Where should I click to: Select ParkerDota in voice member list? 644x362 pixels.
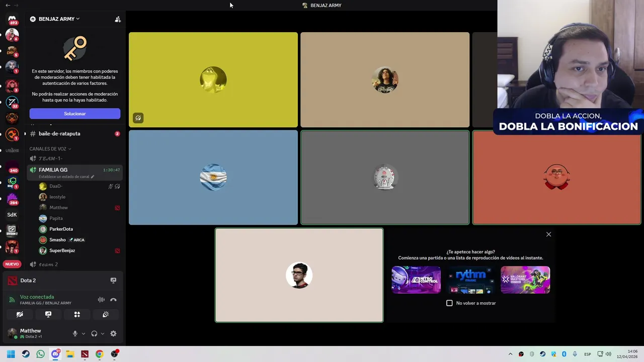point(79,229)
